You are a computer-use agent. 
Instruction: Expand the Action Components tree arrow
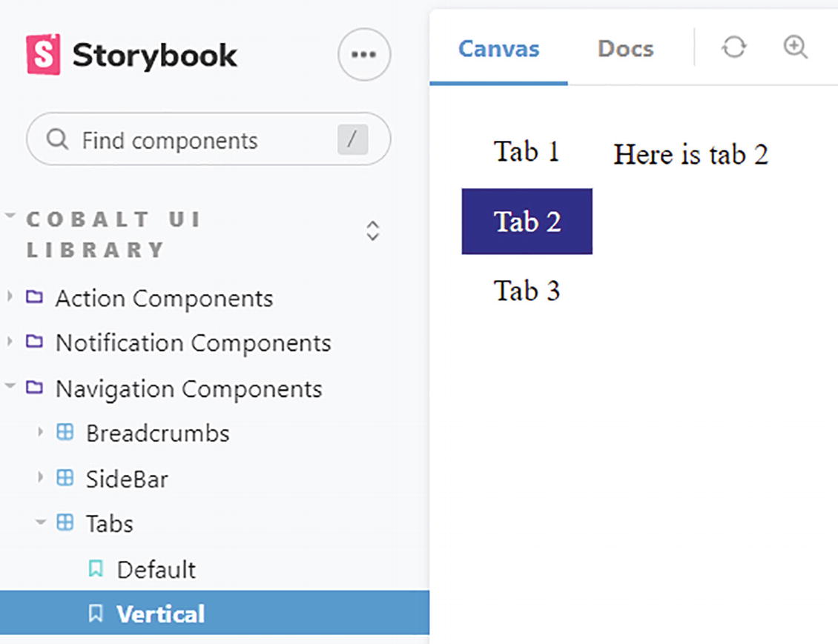tap(10, 298)
